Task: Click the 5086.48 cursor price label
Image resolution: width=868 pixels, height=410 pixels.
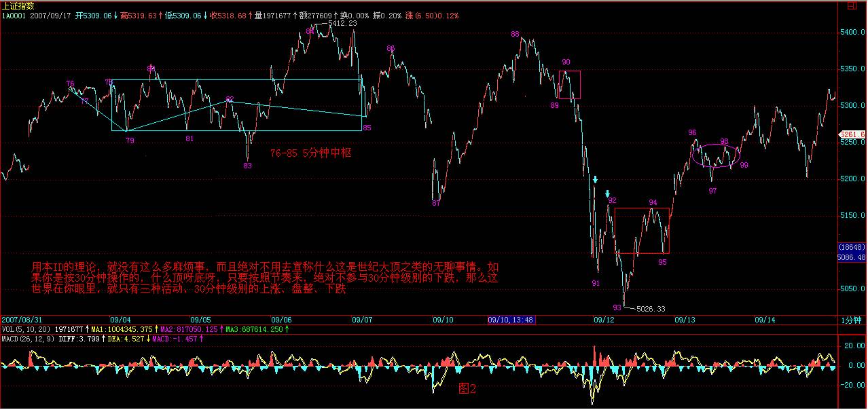Action: click(x=852, y=257)
